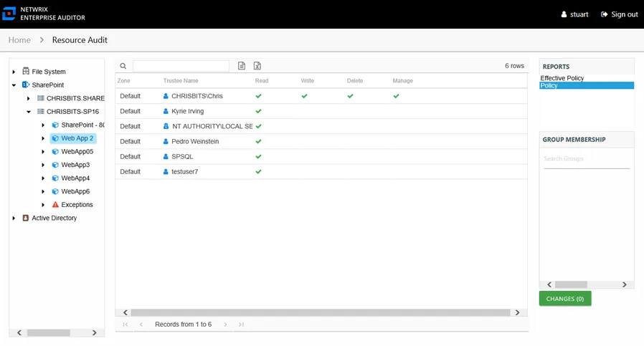Click user icon beside Pedro Weinstein
Image resolution: width=644 pixels, height=346 pixels.
tap(166, 141)
